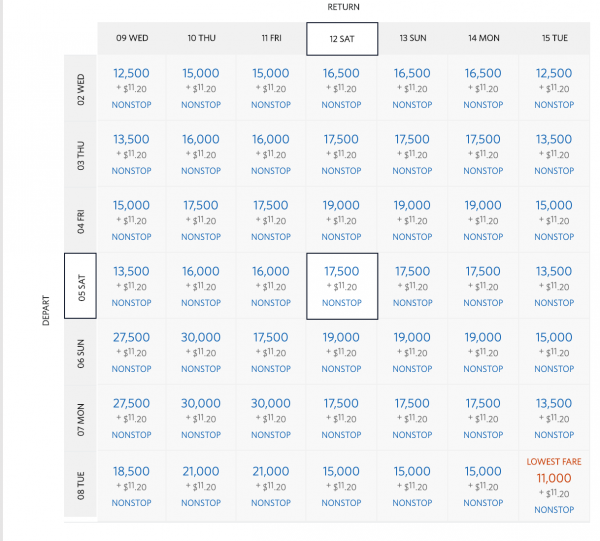
Task: Choose 12,500 fare departing 02 WED returning 09 WED
Action: (x=132, y=74)
